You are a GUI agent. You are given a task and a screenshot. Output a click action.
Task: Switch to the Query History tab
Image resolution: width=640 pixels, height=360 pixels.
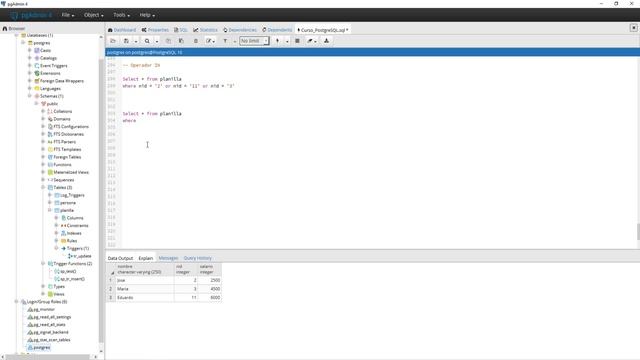[198, 258]
